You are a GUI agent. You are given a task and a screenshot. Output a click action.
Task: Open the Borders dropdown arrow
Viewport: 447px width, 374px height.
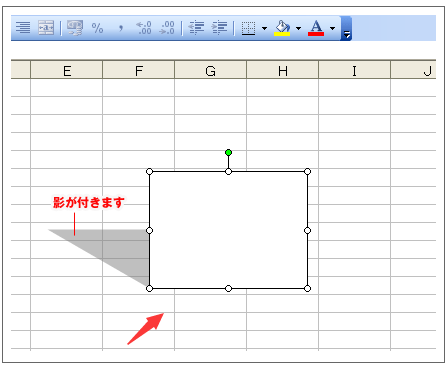tap(264, 29)
